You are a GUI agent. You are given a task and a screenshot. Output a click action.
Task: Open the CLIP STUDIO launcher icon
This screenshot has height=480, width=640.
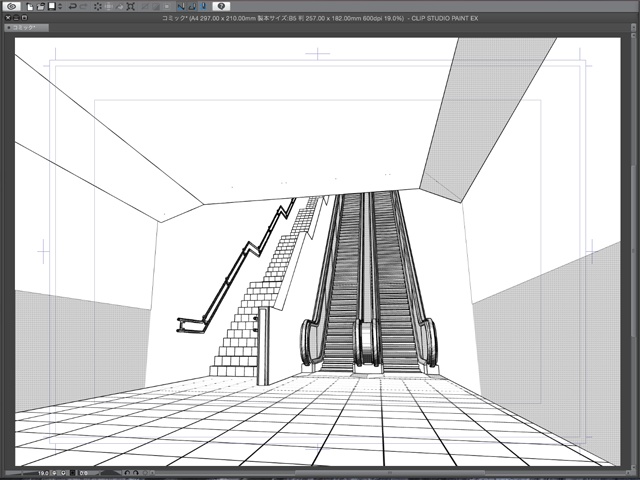[x=11, y=6]
